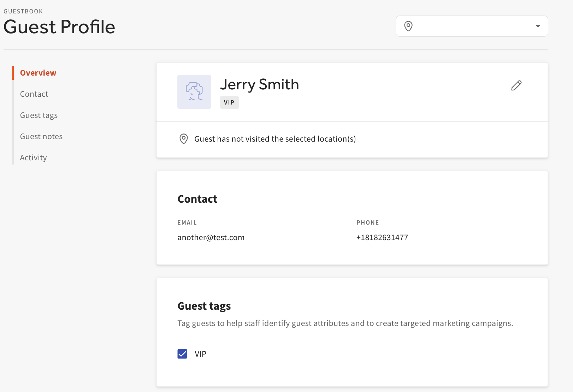This screenshot has height=392, width=573.
Task: Switch to the Activity section
Action: (33, 158)
